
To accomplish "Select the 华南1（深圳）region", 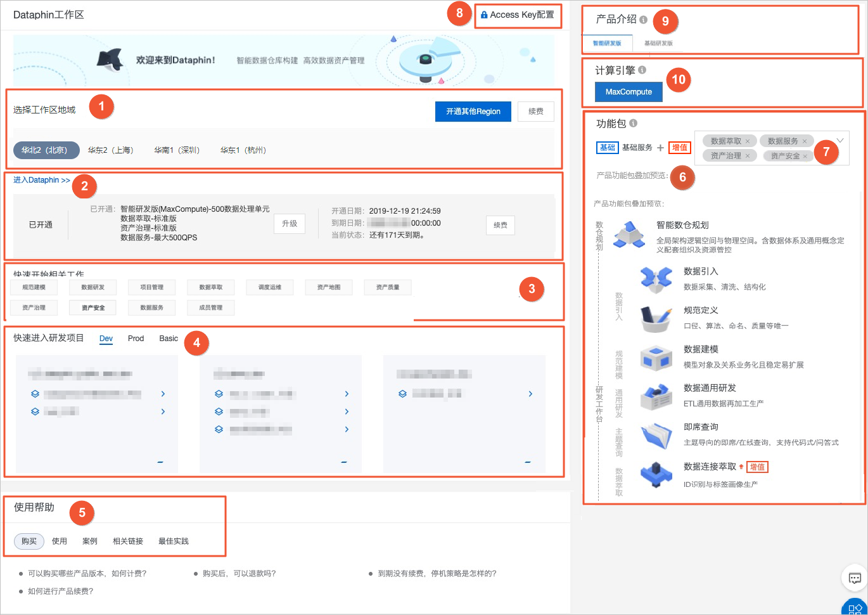I will click(177, 150).
